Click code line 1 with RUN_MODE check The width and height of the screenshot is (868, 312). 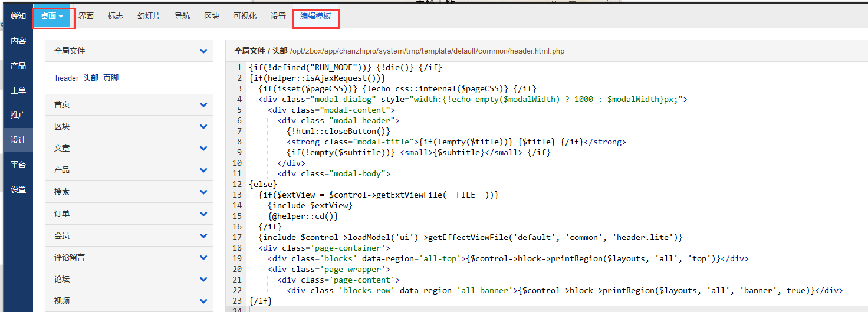click(346, 67)
